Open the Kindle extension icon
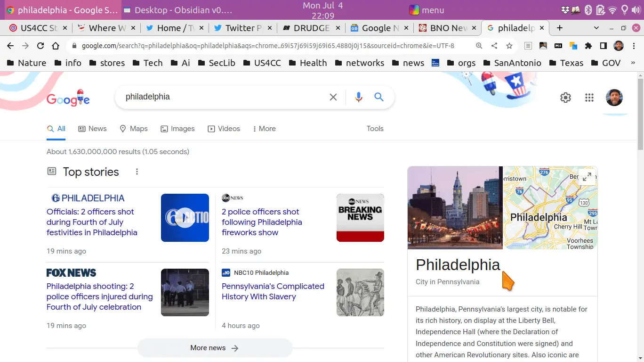This screenshot has width=644, height=362. coord(543,46)
